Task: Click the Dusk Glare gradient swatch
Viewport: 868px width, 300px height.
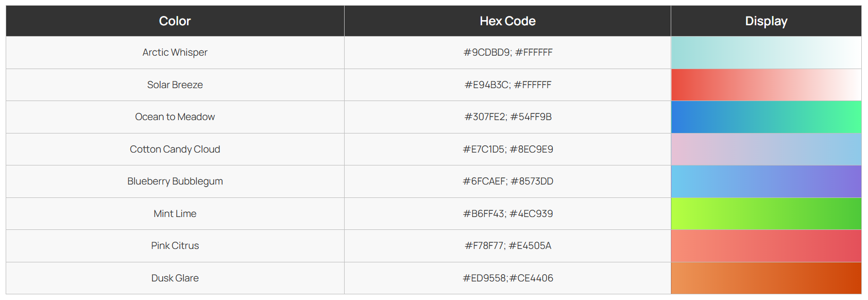Action: click(x=766, y=278)
